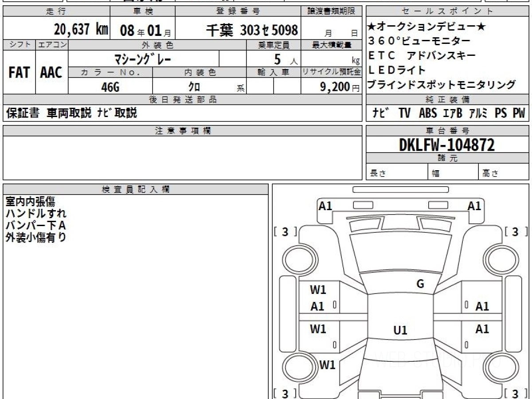This screenshot has width=532, height=399.
Task: Select exterior color マシーングレー
Action: point(143,59)
